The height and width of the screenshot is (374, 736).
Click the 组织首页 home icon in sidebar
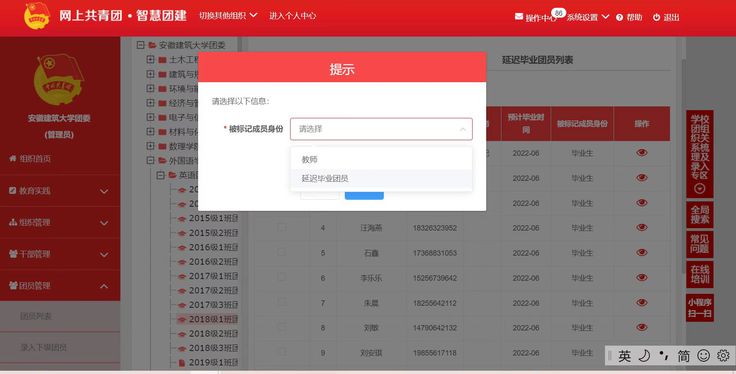[13, 159]
